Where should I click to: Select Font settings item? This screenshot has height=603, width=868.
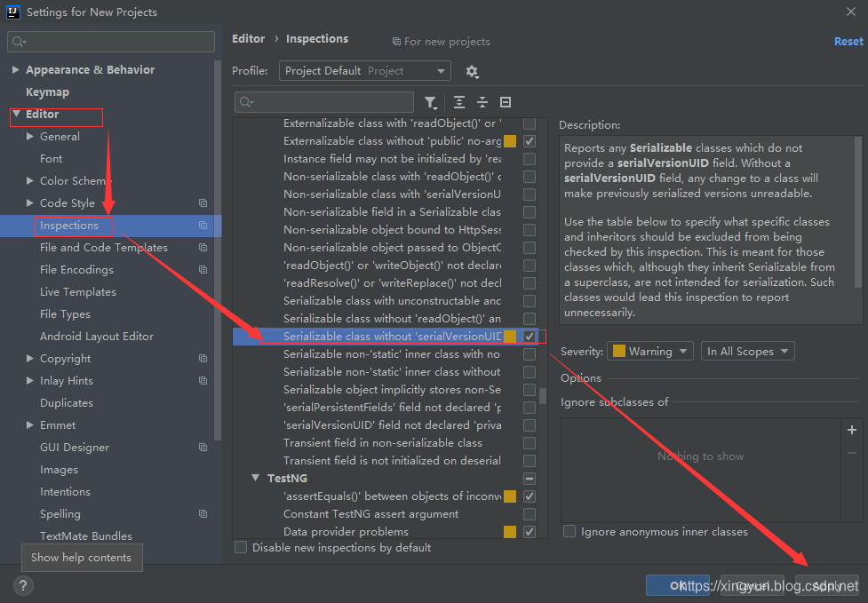51,159
